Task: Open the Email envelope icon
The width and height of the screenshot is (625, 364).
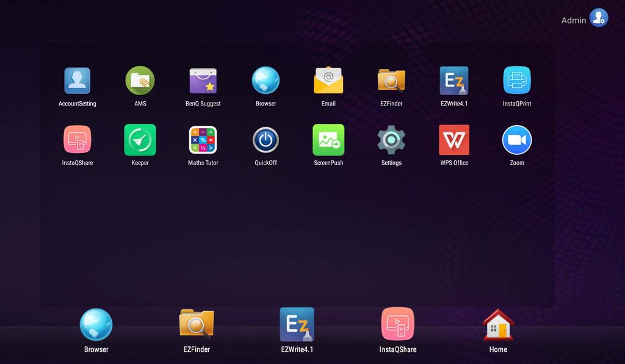Action: (x=328, y=80)
